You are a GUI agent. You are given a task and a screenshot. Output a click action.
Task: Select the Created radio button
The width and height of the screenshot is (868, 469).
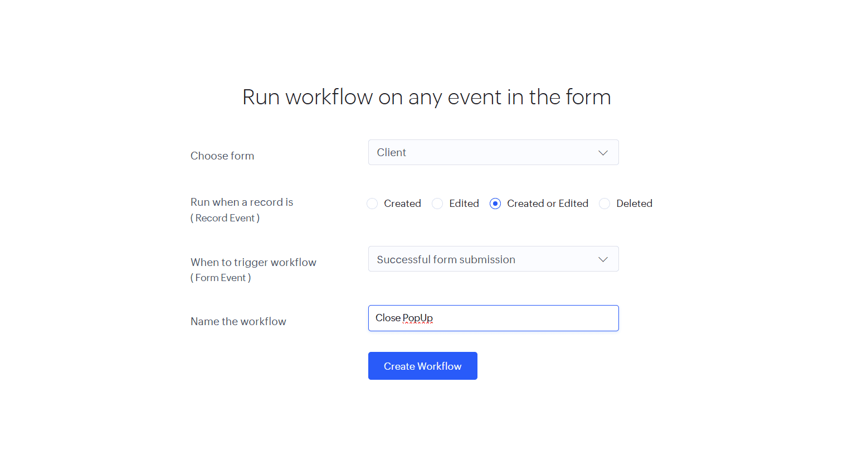click(x=372, y=204)
